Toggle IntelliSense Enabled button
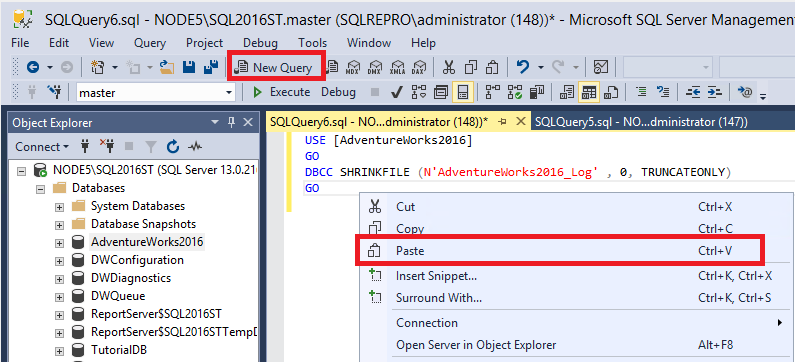Image resolution: width=795 pixels, height=364 pixels. point(462,92)
